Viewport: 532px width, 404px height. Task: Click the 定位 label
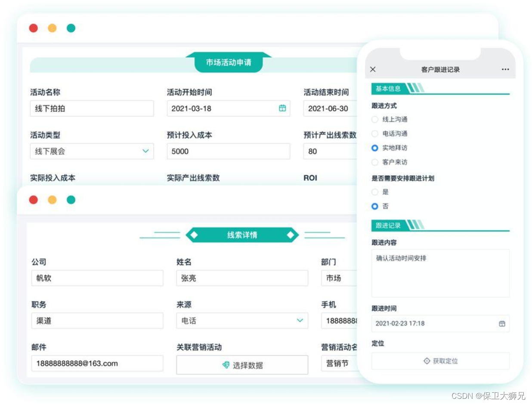click(x=378, y=343)
